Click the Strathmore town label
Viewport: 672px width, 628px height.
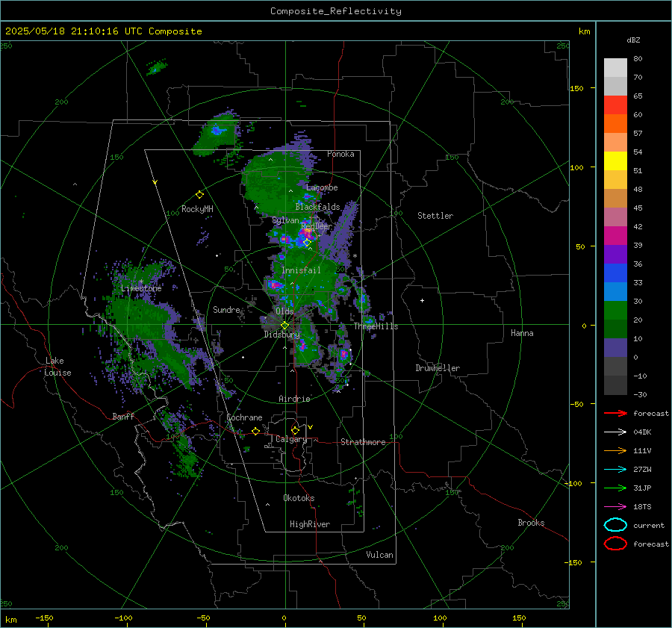363,442
